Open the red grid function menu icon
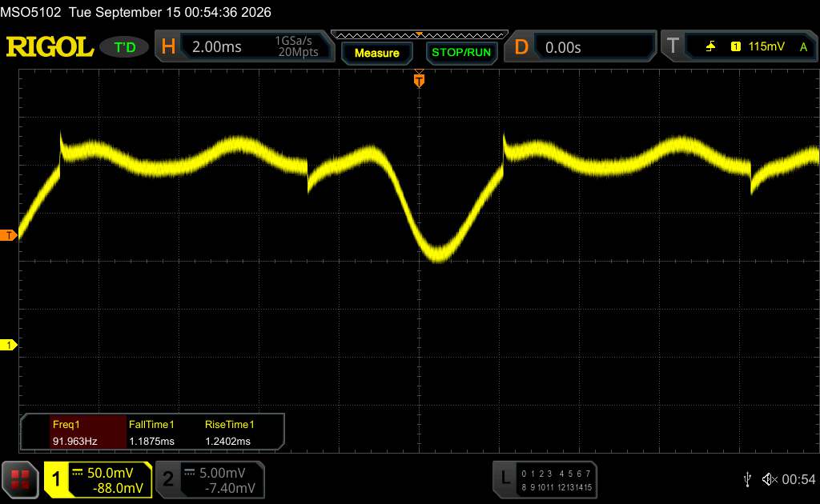 click(x=20, y=479)
